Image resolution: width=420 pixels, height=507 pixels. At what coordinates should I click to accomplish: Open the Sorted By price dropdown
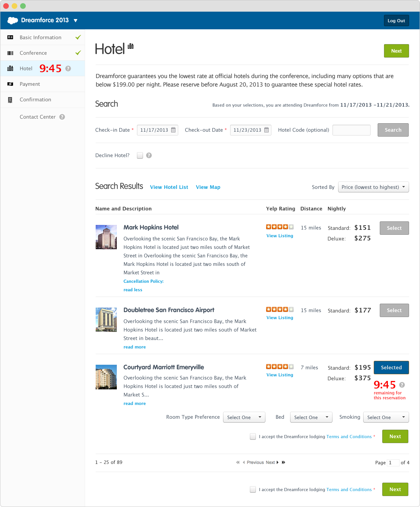coord(373,187)
